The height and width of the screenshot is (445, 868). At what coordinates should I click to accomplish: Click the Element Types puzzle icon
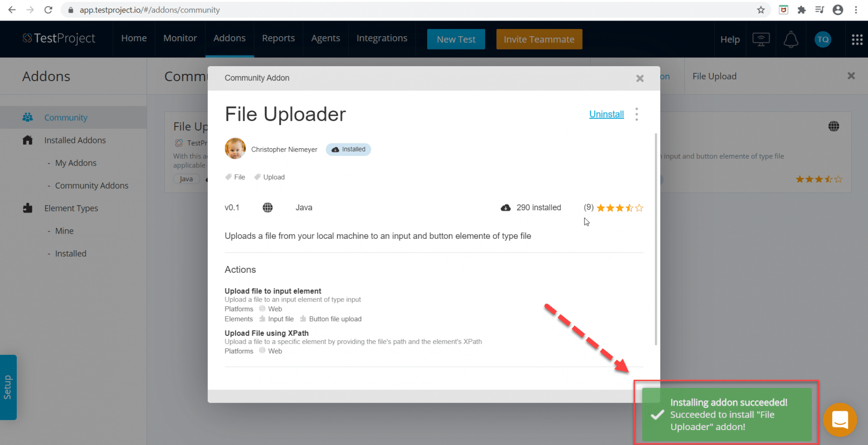(x=27, y=208)
